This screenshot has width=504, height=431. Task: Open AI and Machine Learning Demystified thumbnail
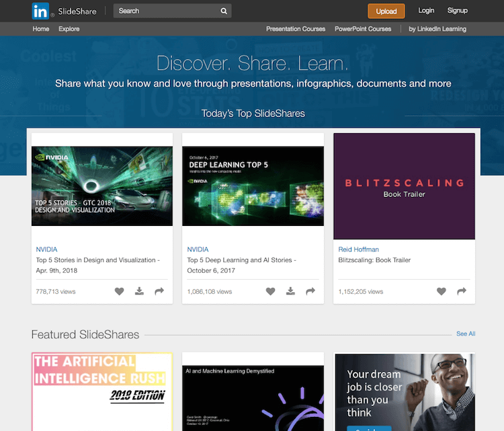[x=253, y=398]
